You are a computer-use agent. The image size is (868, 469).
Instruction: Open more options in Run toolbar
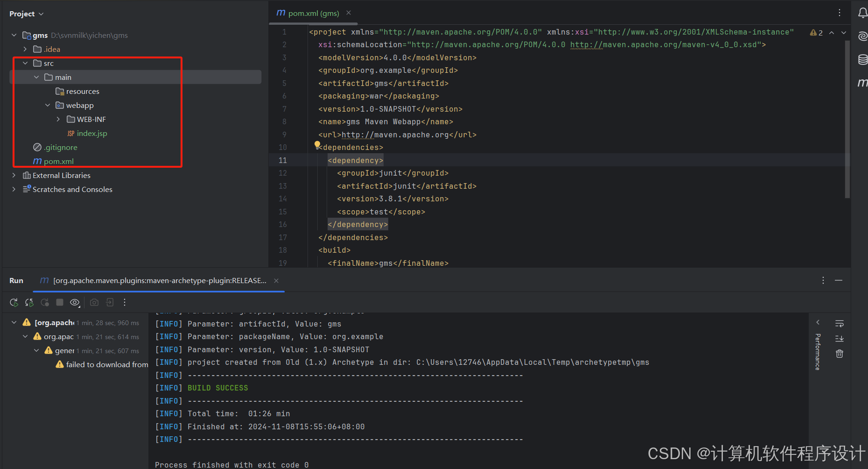pyautogui.click(x=125, y=303)
